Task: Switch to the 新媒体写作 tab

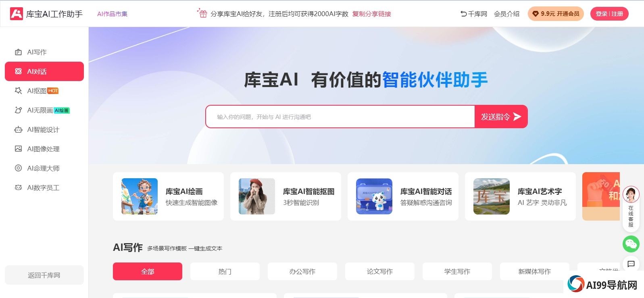Action: click(x=535, y=271)
